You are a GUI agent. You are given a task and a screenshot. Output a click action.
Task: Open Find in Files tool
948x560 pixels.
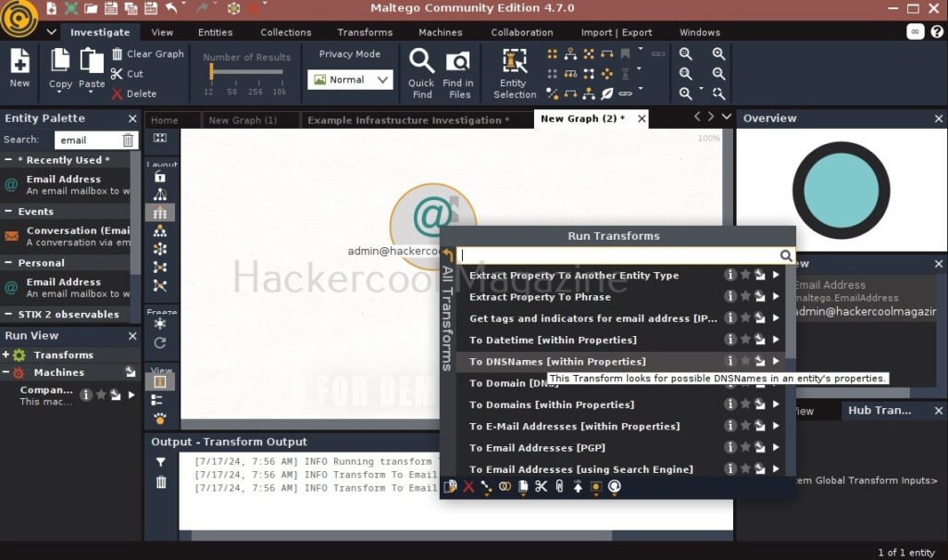458,72
